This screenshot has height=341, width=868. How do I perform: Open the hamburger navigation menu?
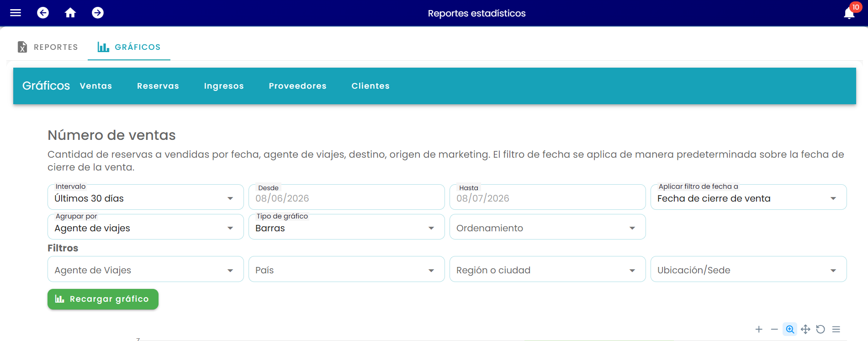[16, 13]
